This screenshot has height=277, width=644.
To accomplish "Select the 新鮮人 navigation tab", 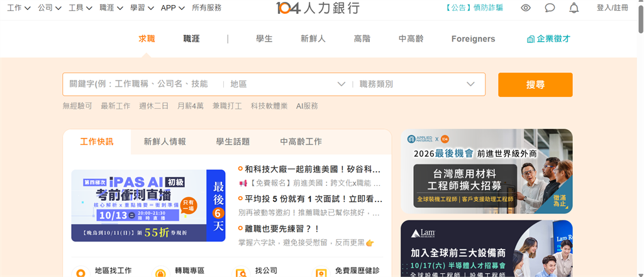I will (x=313, y=38).
